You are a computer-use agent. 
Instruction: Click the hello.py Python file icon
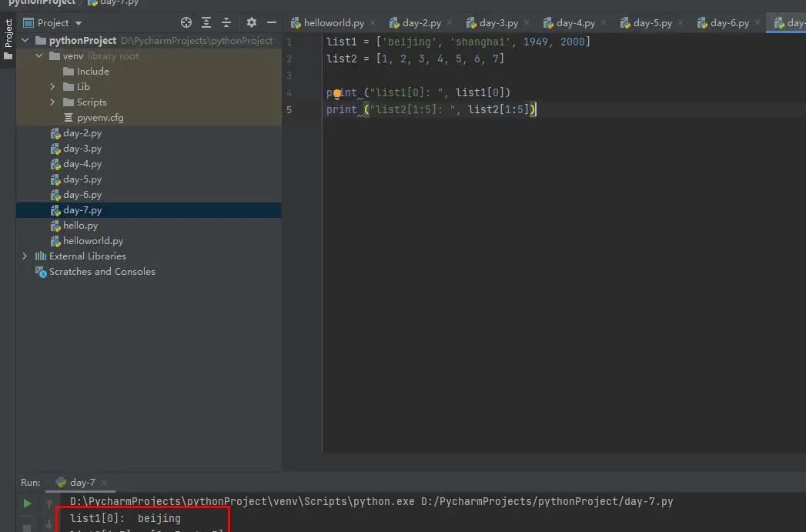[x=55, y=226]
